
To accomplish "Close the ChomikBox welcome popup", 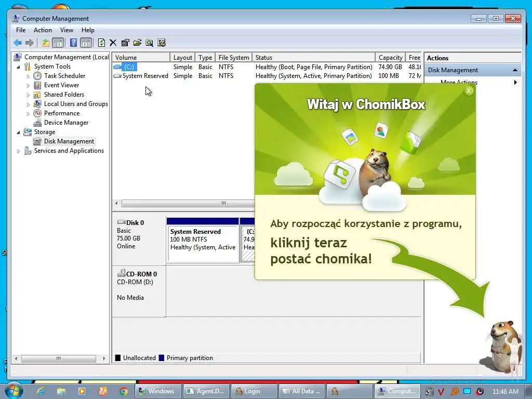I will [469, 90].
